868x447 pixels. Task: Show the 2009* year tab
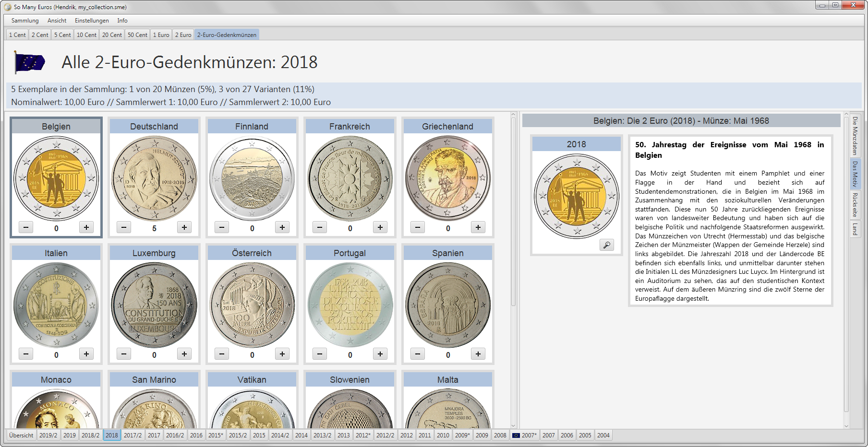tap(462, 435)
